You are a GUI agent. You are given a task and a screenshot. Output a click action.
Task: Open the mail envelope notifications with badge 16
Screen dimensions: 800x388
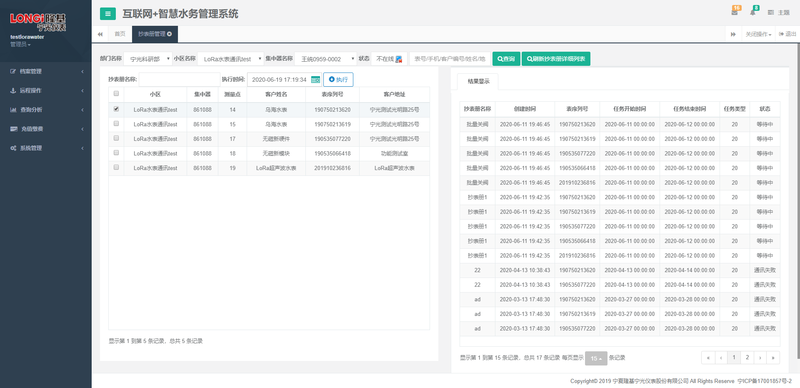[735, 12]
